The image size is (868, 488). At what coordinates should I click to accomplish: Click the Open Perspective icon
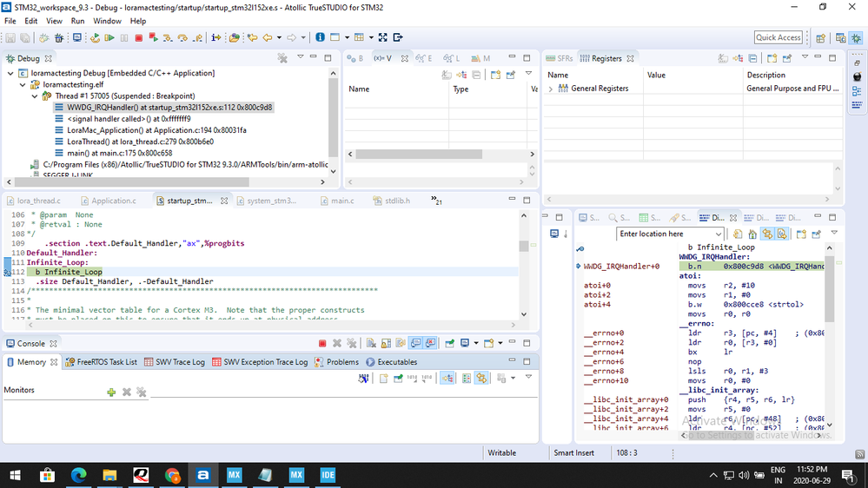pos(821,37)
